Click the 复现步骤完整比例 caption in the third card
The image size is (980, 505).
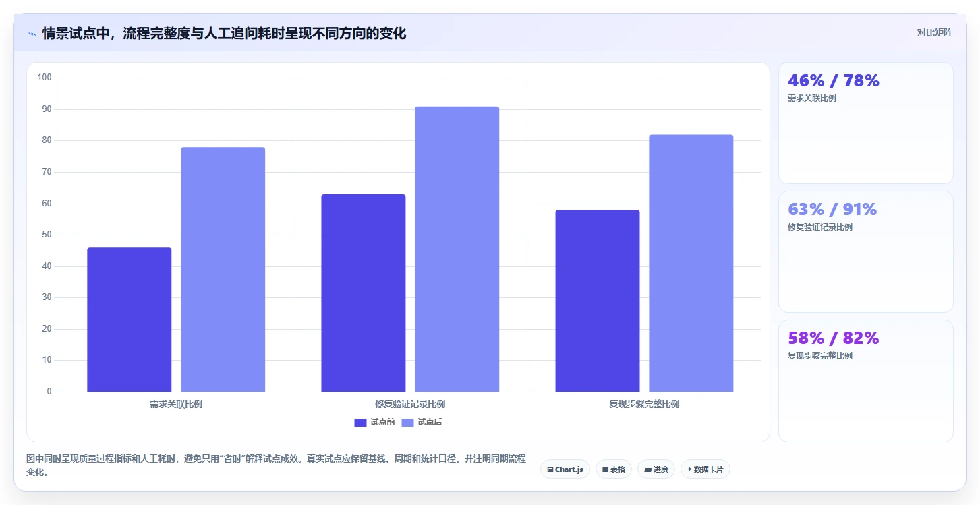[x=820, y=356]
